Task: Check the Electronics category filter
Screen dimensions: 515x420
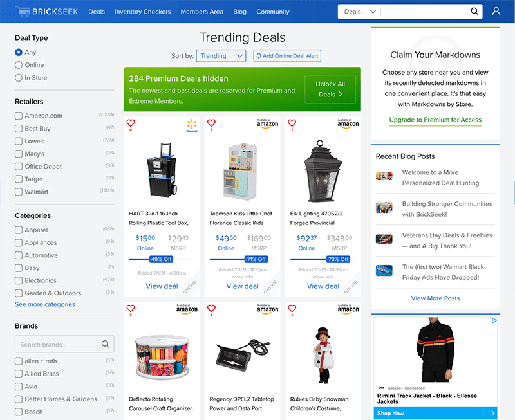Action: pos(19,280)
